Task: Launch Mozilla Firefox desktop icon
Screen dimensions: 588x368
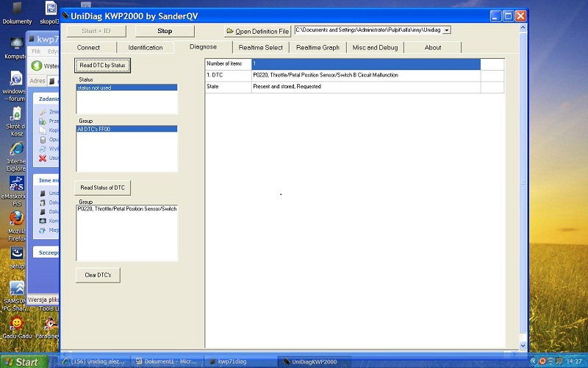Action: (x=15, y=226)
